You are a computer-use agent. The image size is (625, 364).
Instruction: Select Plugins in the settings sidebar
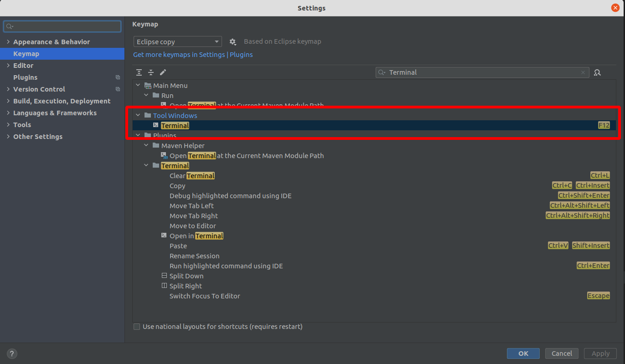coord(26,77)
